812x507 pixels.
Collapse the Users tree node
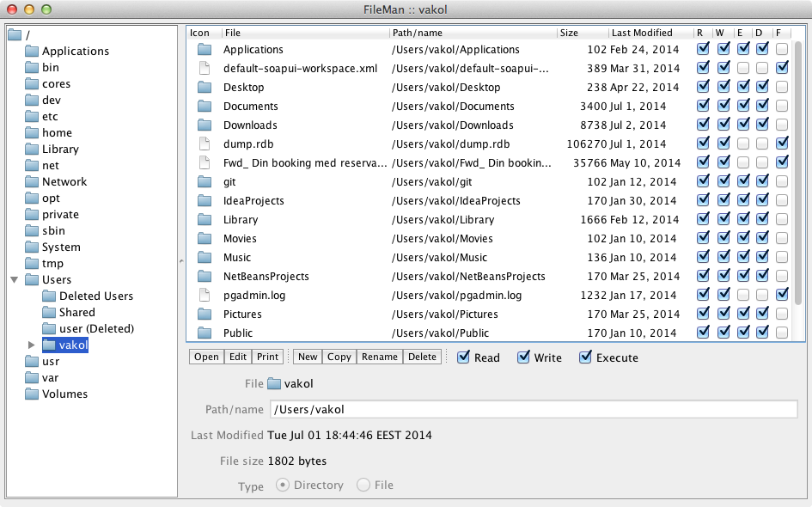(x=15, y=279)
